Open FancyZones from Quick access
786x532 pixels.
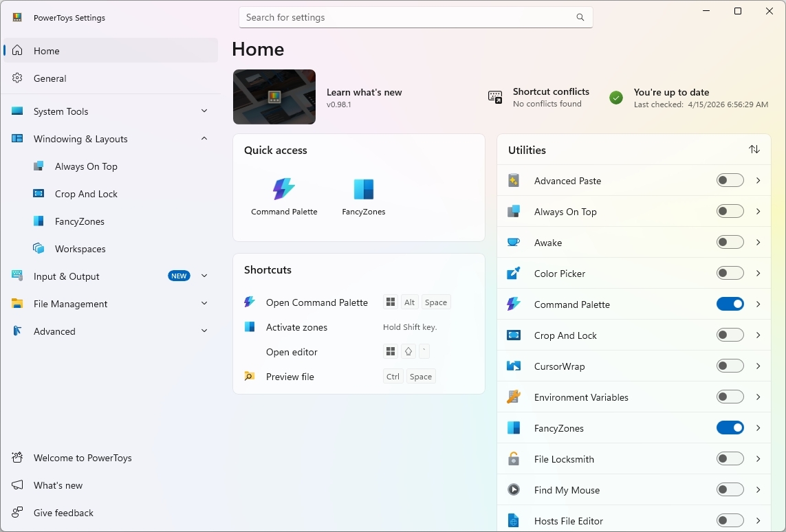(x=363, y=187)
